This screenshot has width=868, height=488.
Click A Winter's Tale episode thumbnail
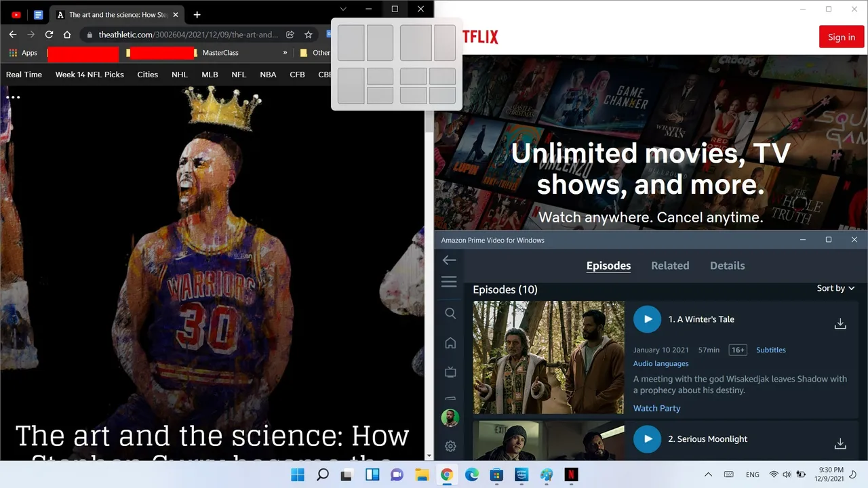click(x=549, y=357)
